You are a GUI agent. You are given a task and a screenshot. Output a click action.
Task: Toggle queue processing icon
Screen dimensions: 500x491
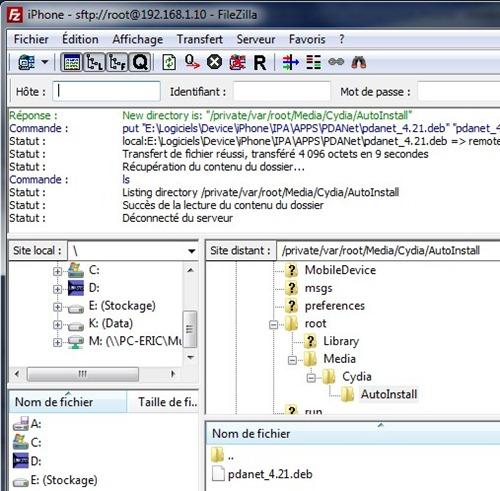pos(192,62)
